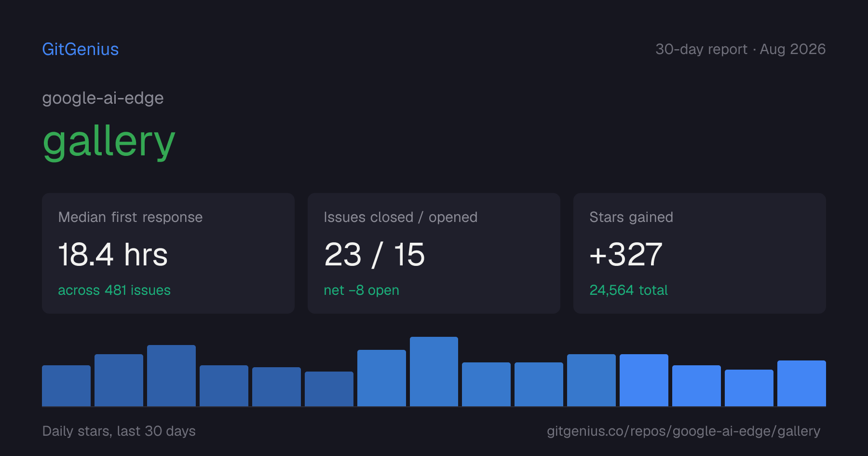Click the tallest bar in the daily stars chart
Image resolution: width=868 pixels, height=456 pixels.
[x=434, y=372]
